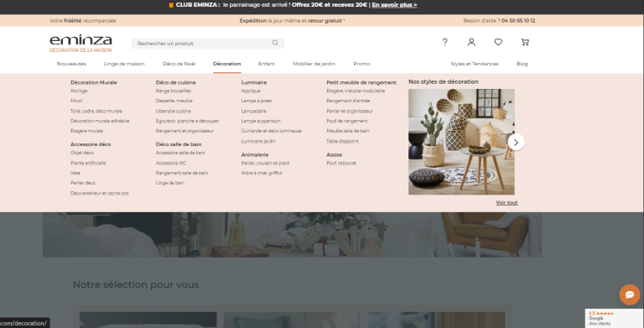Select Accessoire WC
Viewport: 644px width, 328px height.
click(171, 164)
